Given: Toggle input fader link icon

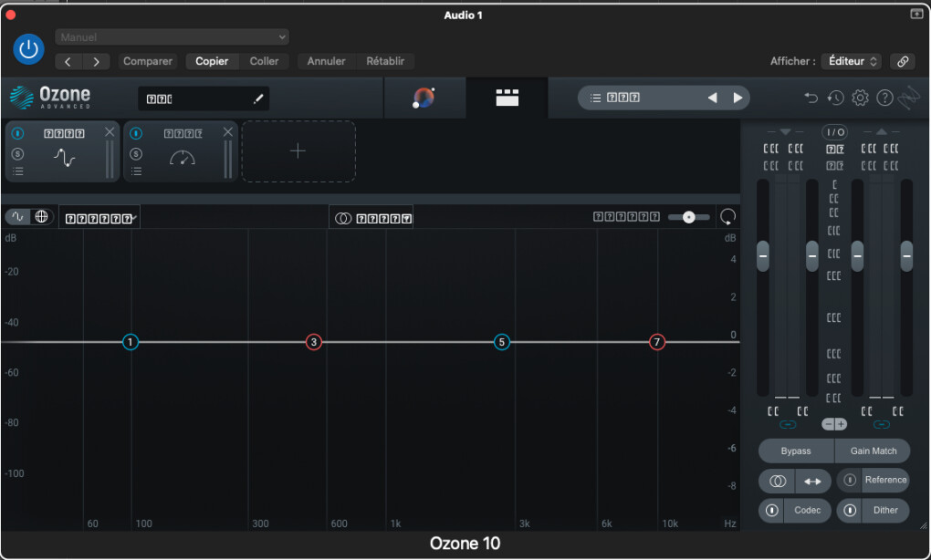Looking at the screenshot, I should click(788, 425).
